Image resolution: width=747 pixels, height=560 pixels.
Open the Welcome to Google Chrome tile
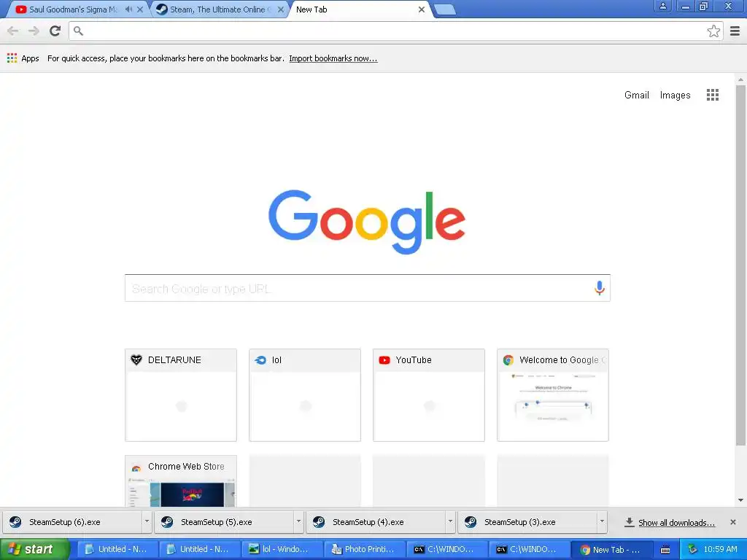(553, 394)
